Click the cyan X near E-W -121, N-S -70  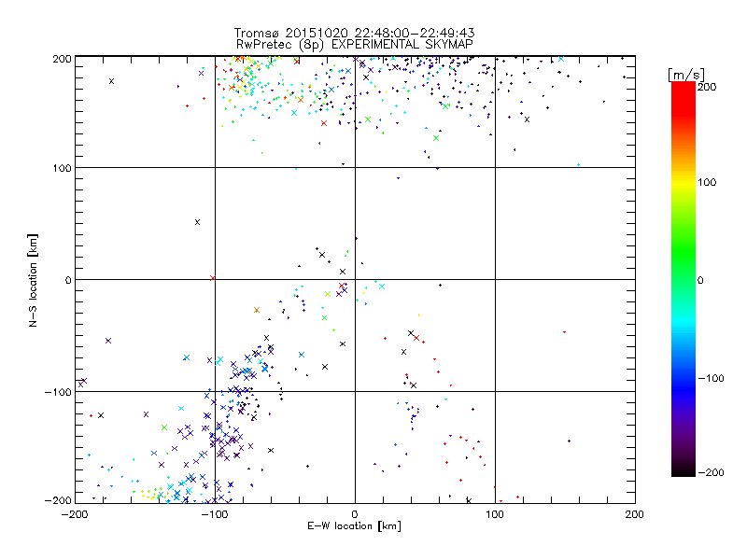click(187, 357)
